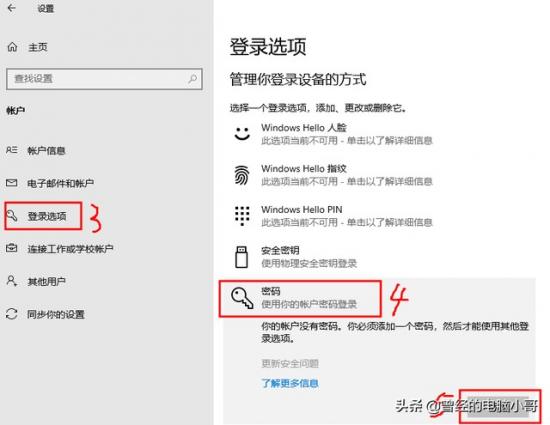The height and width of the screenshot is (425, 550).
Task: Select 其他用户 menu entry text
Action: (46, 281)
